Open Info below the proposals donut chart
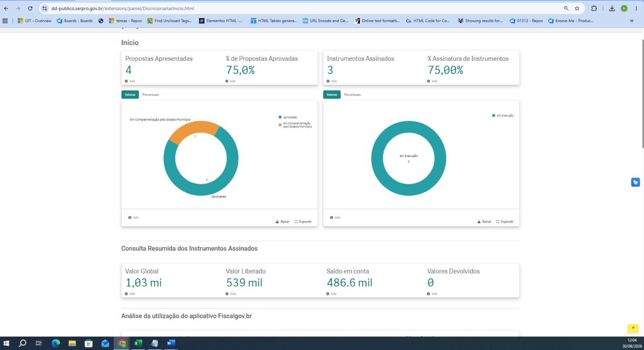Screen dimensions: 644x350 [x=133, y=218]
